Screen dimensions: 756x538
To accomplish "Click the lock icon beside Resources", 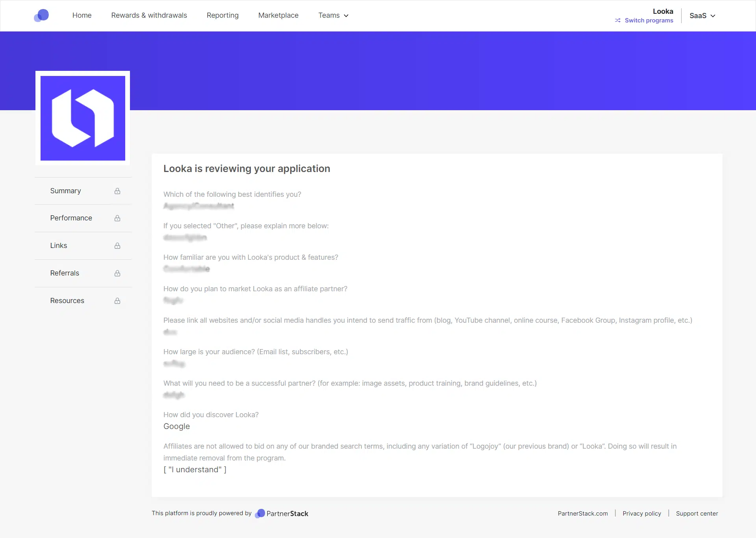I will 117,301.
